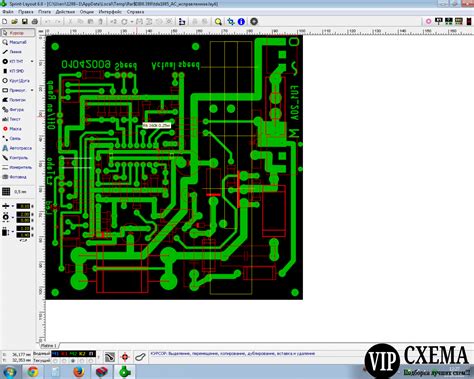Toggle visibility of the К1 layer label
This screenshot has width=474, height=379.
[65, 354]
